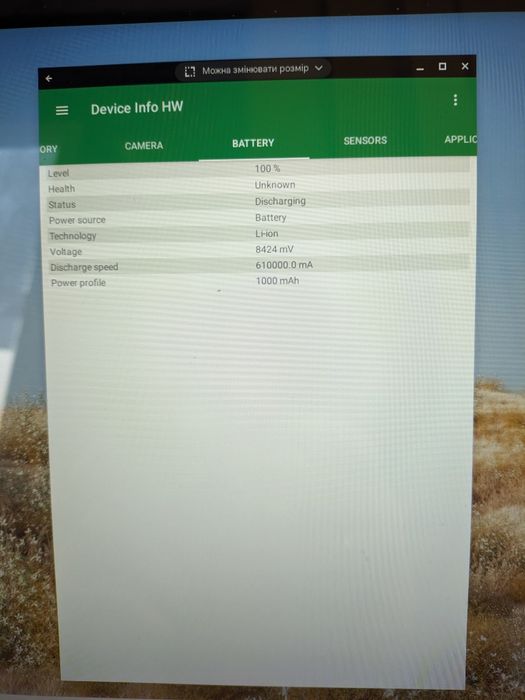Click the back arrow in window title bar
Viewport: 525px width, 700px height.
pyautogui.click(x=49, y=79)
